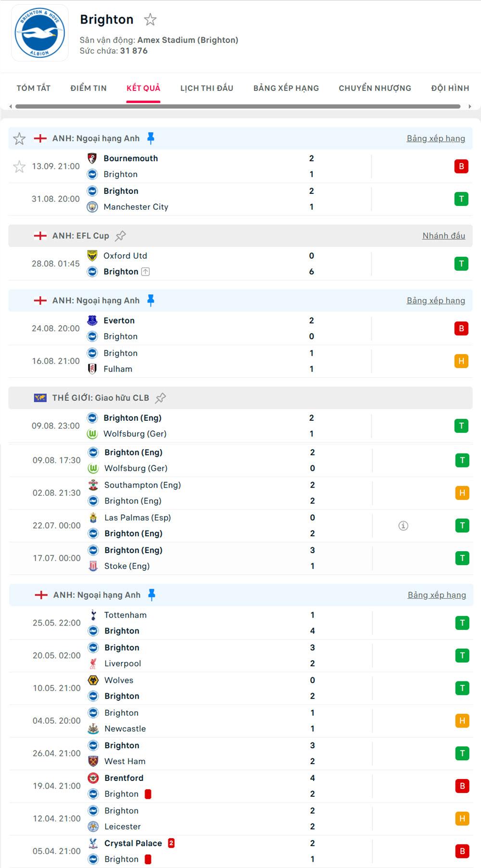Click the red card icon next to Crystal Palace

coord(171,843)
